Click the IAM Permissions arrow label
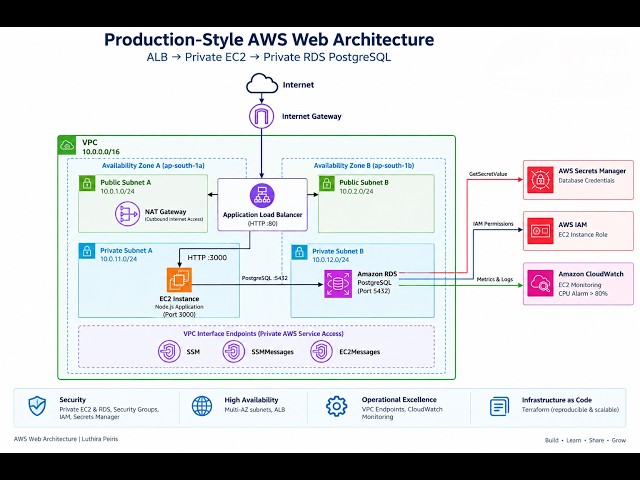The width and height of the screenshot is (640, 480). [493, 224]
